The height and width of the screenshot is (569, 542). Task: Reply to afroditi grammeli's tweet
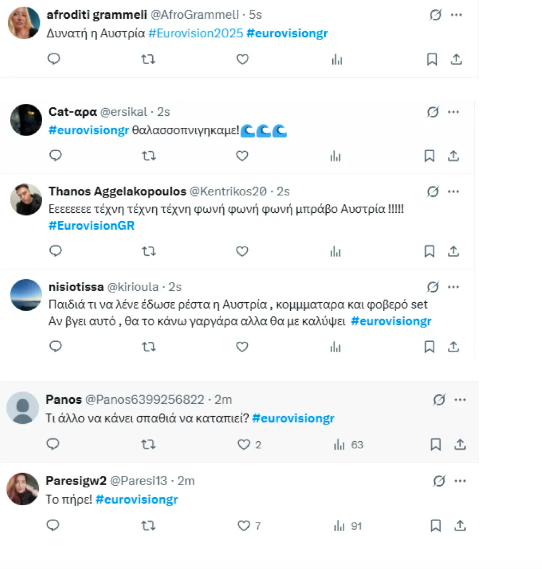click(54, 59)
